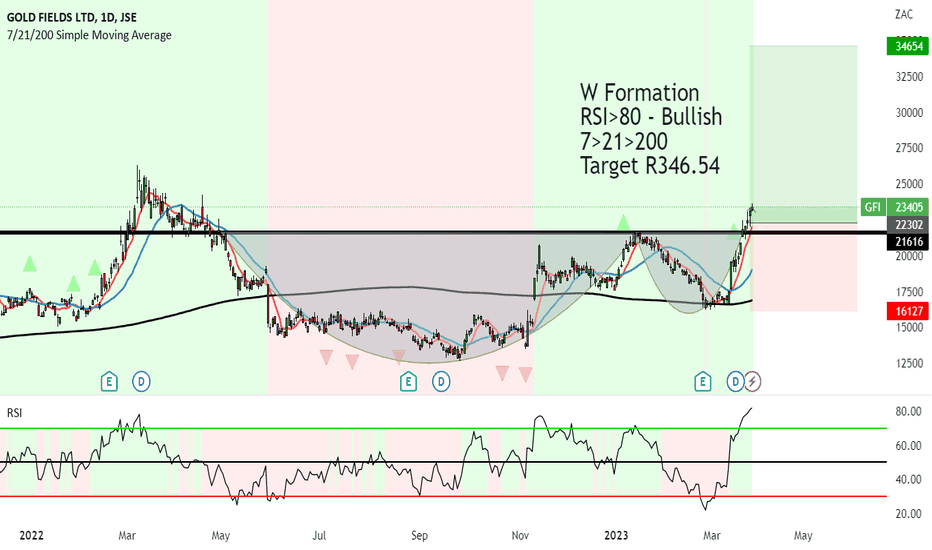Viewport: 932px width, 550px height.
Task: Click the 2023 label on time axis
Action: pyautogui.click(x=616, y=536)
